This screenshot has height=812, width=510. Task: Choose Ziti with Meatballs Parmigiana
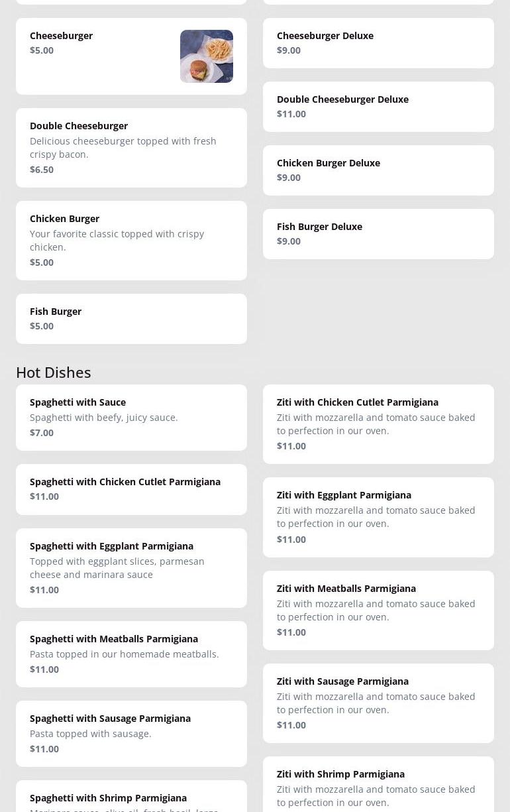click(378, 610)
